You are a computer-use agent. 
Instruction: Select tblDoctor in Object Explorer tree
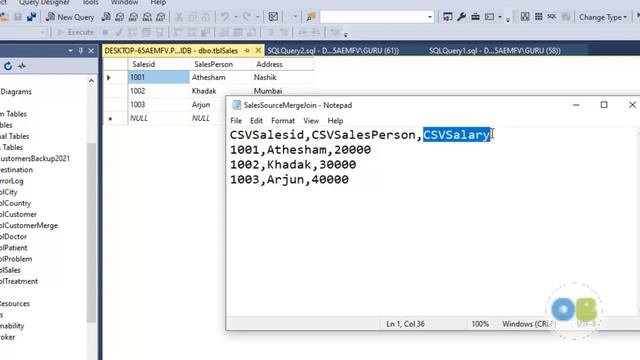13,236
